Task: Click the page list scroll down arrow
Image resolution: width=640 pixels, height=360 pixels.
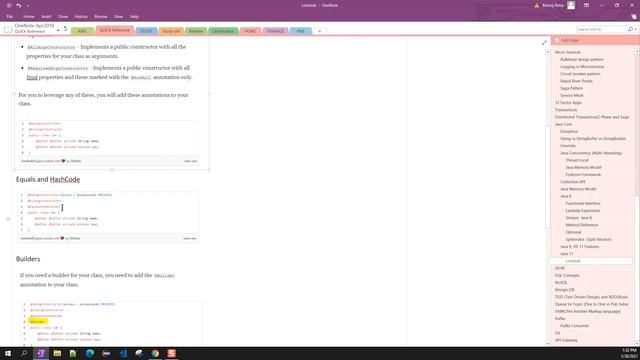Action: (636, 343)
